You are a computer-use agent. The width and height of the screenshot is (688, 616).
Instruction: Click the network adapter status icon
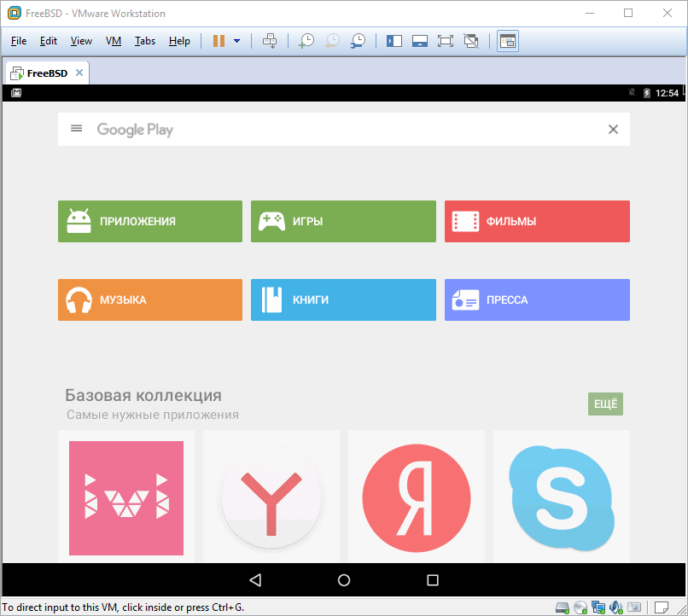598,607
